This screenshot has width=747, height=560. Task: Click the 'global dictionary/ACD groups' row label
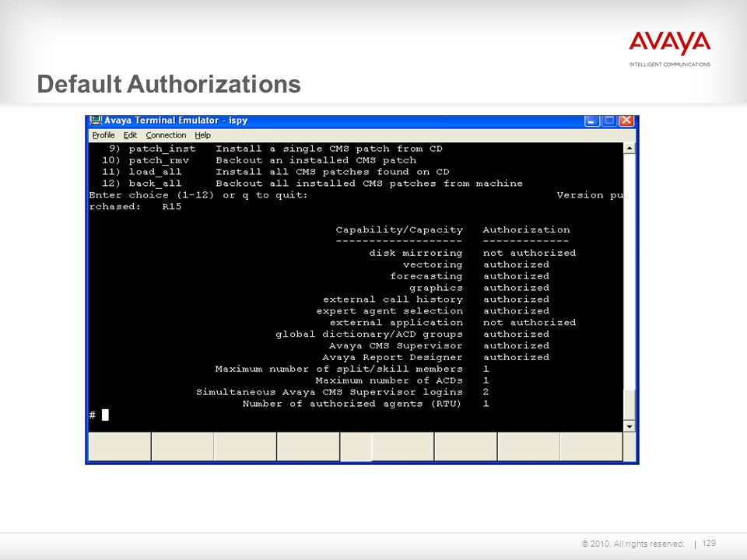pos(369,334)
